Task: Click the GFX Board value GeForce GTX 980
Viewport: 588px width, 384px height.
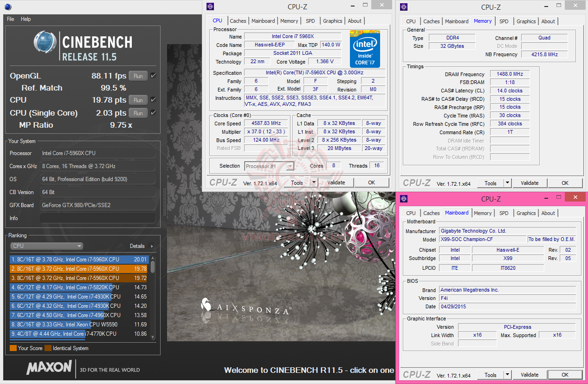Action: click(x=97, y=205)
